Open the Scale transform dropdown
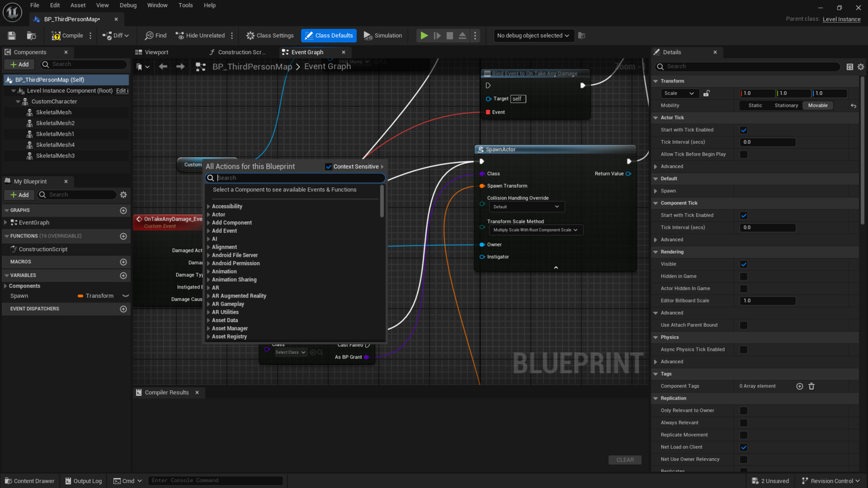The height and width of the screenshot is (488, 868). point(679,93)
